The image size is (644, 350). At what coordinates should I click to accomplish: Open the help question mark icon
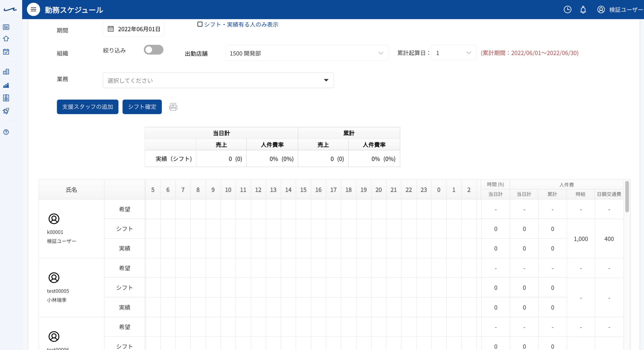pyautogui.click(x=6, y=132)
